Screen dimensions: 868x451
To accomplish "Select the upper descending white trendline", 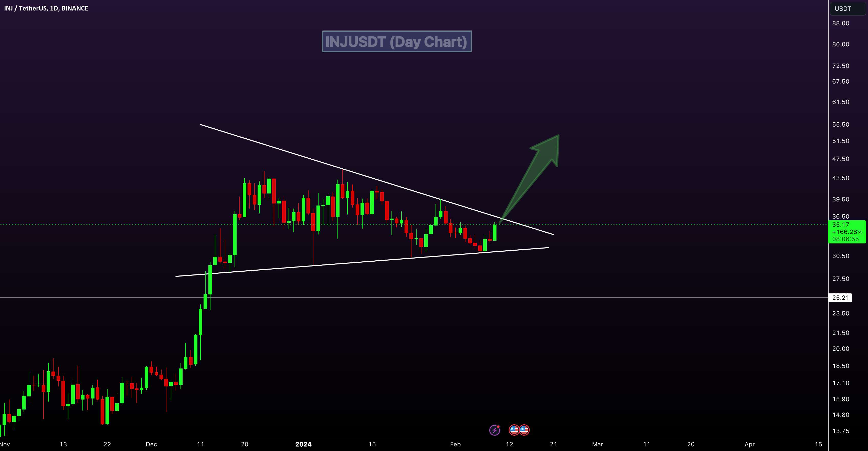I will (x=377, y=179).
